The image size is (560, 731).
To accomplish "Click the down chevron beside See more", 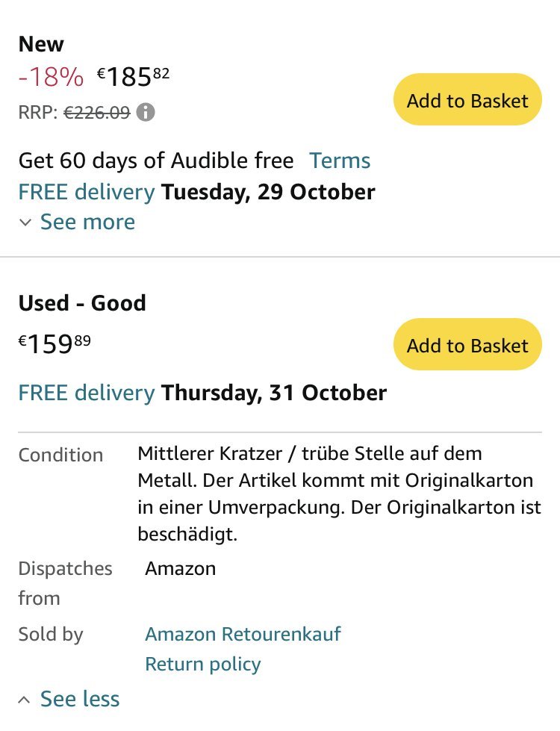I will click(x=25, y=223).
